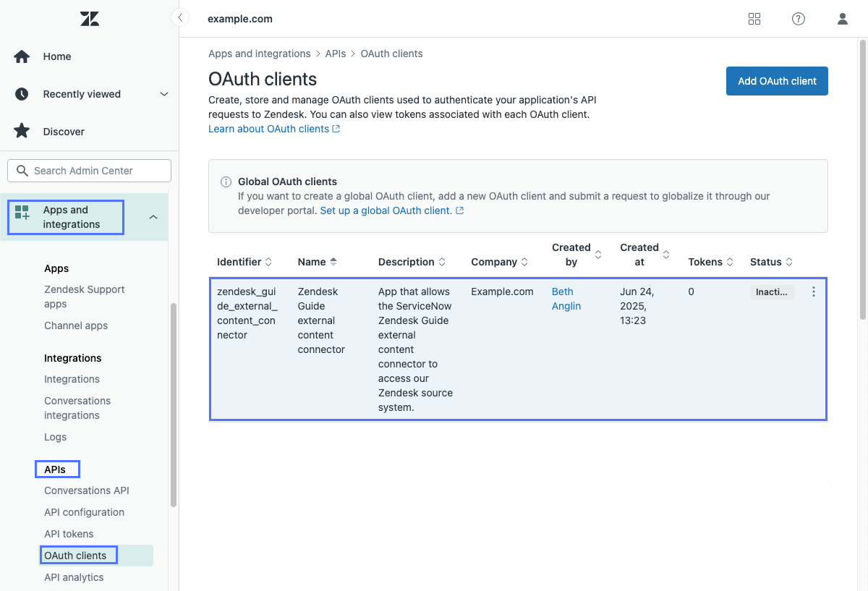
Task: Expand the Recently viewed chevron
Action: tap(164, 94)
